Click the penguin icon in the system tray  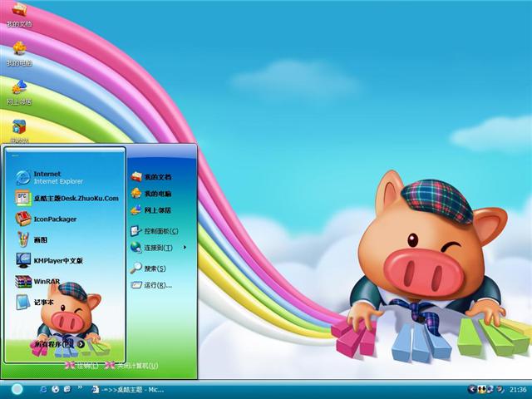[481, 389]
